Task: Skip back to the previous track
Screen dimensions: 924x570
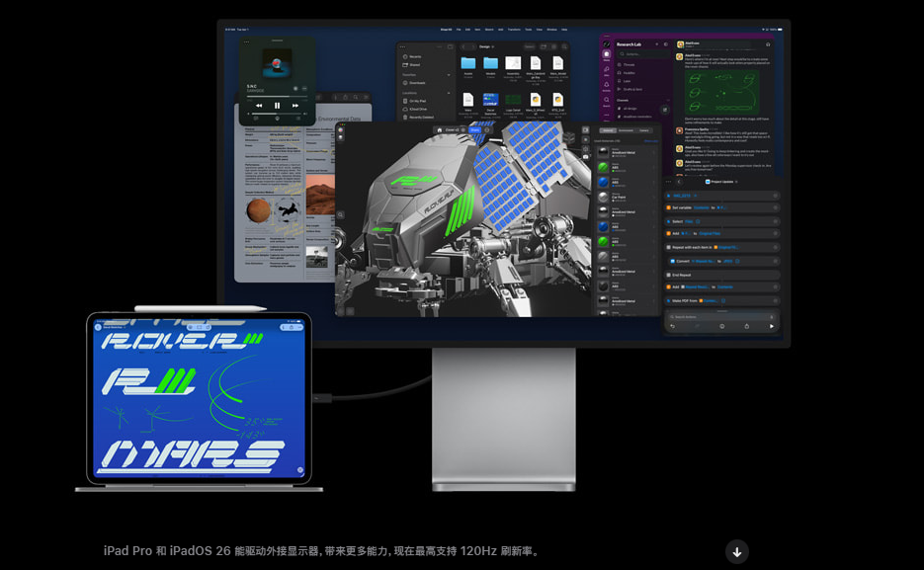Action: (x=259, y=106)
